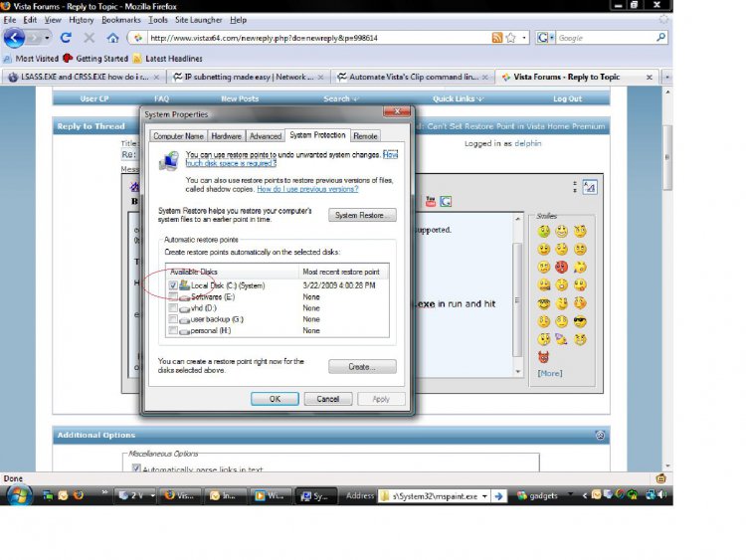Go to address with the blue arrow button
746x560 pixels.
498,495
